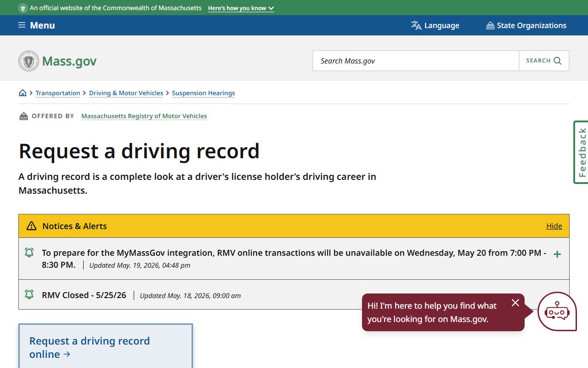The image size is (588, 368).
Task: Click the warning triangle in Notices header
Action: coord(31,226)
